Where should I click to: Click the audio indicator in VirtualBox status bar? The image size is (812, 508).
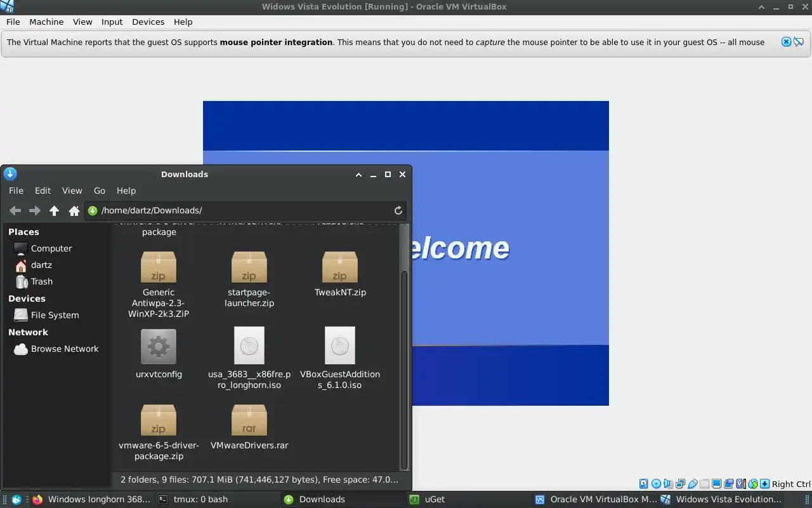(x=668, y=484)
